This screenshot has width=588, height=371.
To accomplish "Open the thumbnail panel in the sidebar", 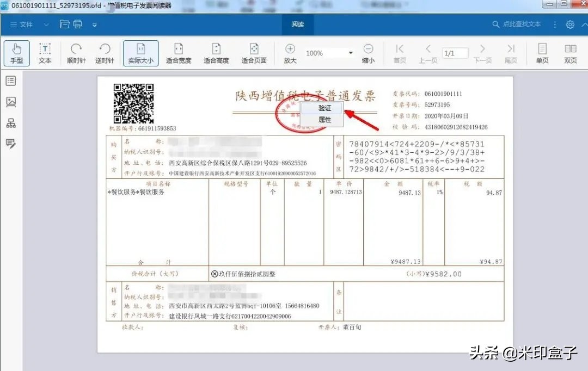I will [11, 102].
